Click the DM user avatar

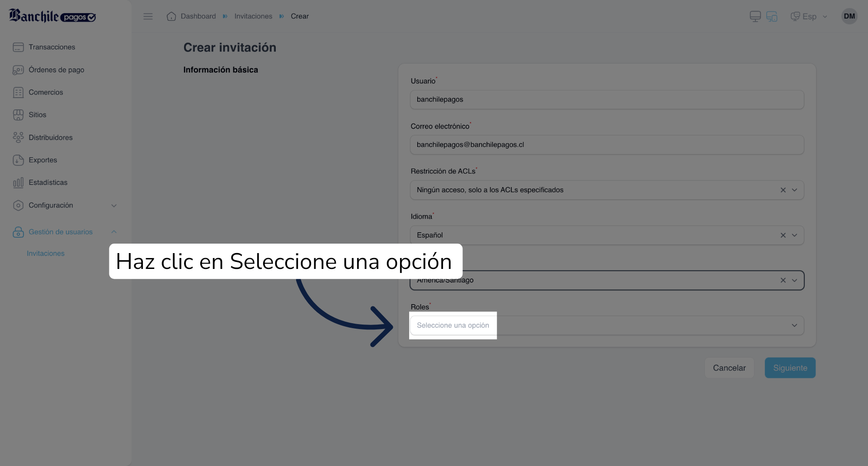(x=849, y=16)
